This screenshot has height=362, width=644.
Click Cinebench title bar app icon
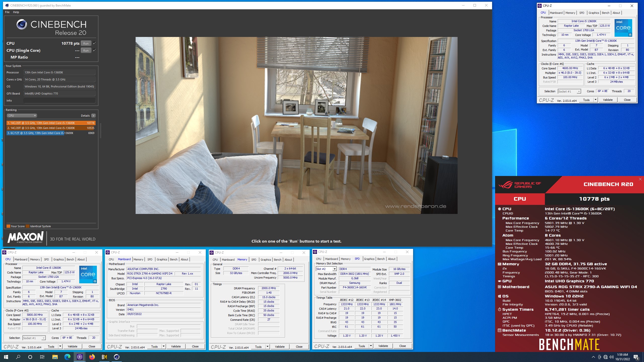(7, 5)
